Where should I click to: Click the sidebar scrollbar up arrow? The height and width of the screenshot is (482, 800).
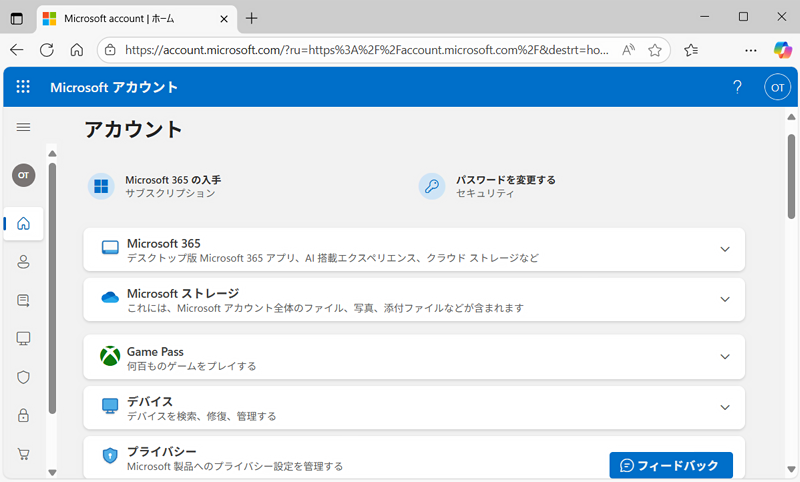tap(52, 153)
